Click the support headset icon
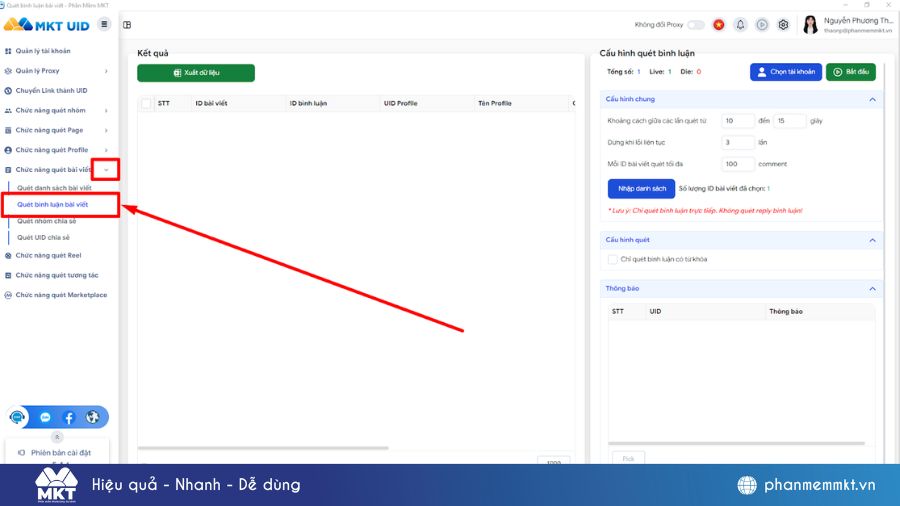 (x=17, y=417)
